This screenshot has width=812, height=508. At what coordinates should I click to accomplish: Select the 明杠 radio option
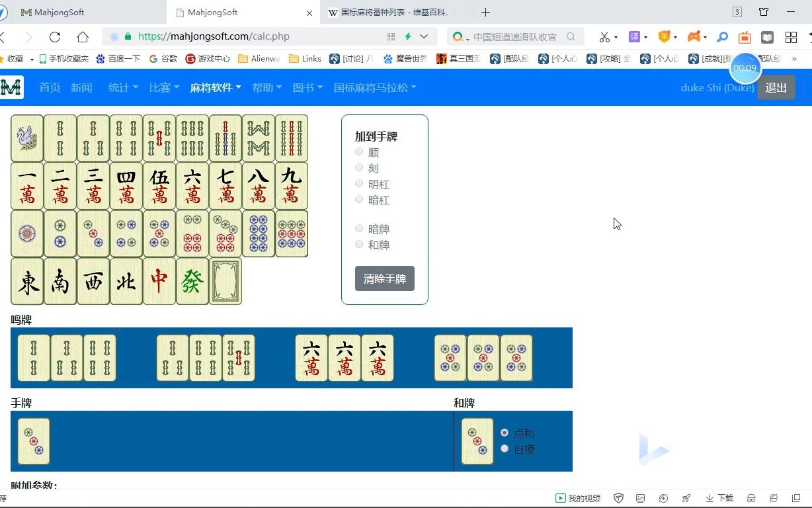(x=359, y=184)
